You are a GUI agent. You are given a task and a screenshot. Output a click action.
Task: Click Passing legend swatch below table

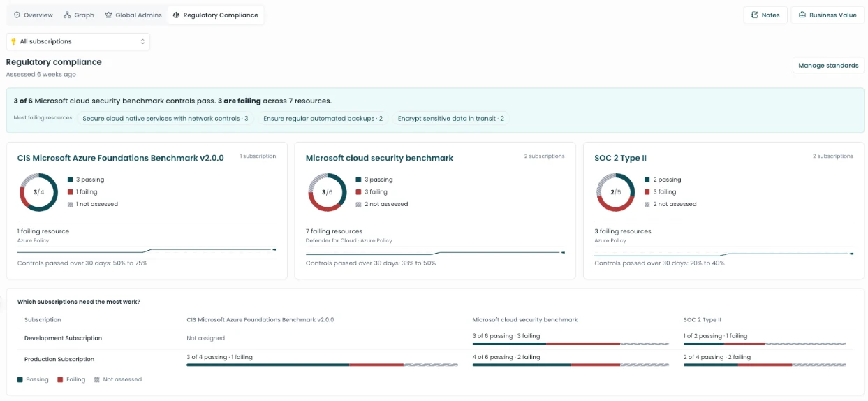point(20,379)
